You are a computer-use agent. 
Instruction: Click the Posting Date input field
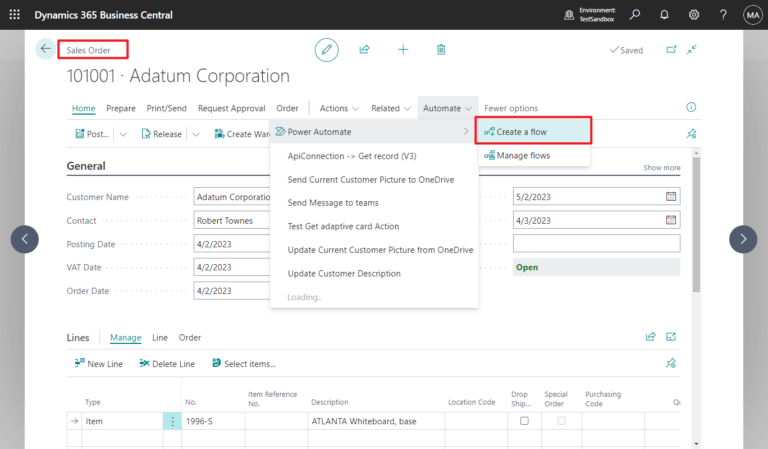tap(231, 243)
